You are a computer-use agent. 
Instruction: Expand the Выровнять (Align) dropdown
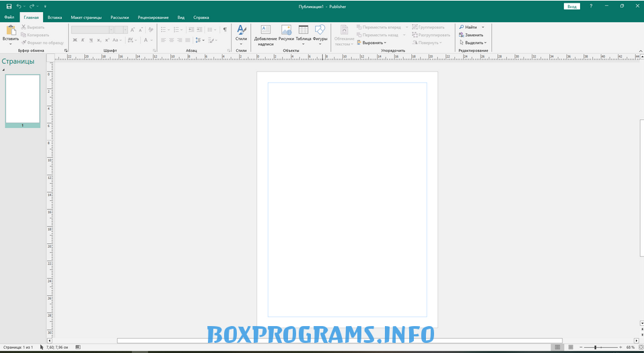pyautogui.click(x=373, y=42)
